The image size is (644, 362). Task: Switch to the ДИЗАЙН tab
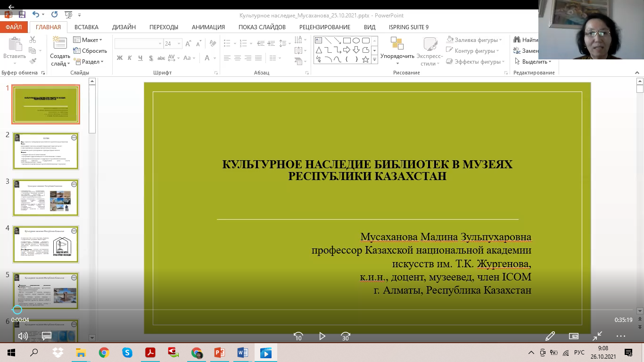(x=124, y=27)
